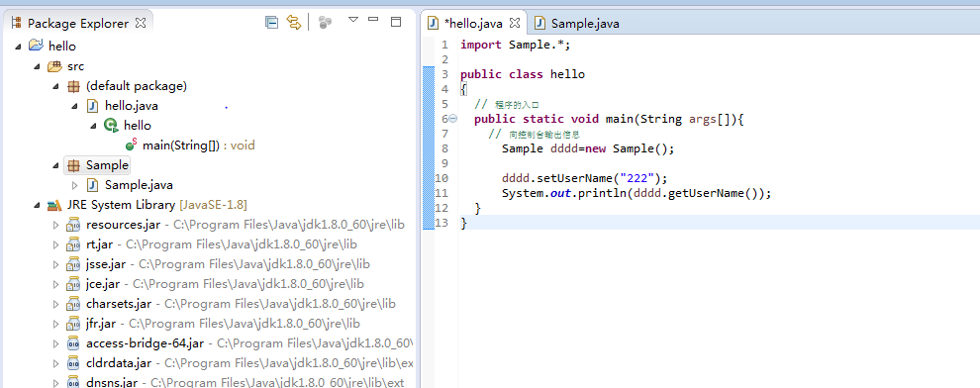
Task: Select the Package Explorer tab title
Action: tap(78, 24)
